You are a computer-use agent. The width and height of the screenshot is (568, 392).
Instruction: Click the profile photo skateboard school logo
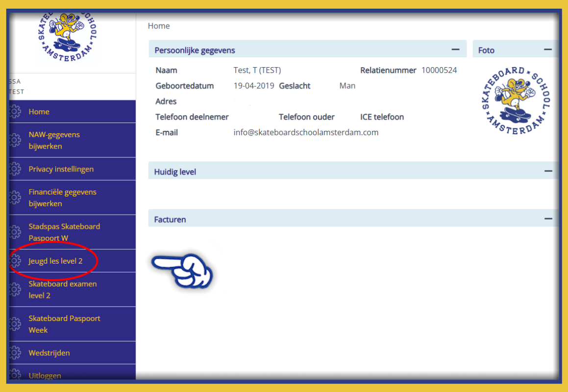pos(516,100)
